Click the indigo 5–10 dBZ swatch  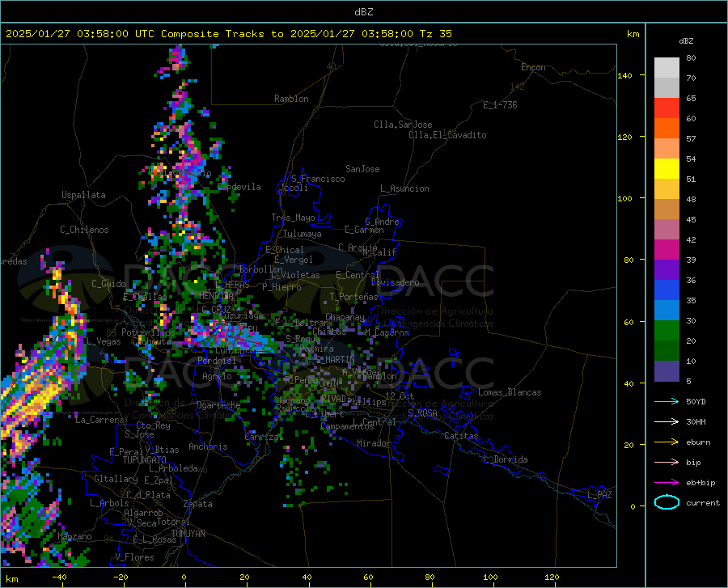click(x=667, y=371)
